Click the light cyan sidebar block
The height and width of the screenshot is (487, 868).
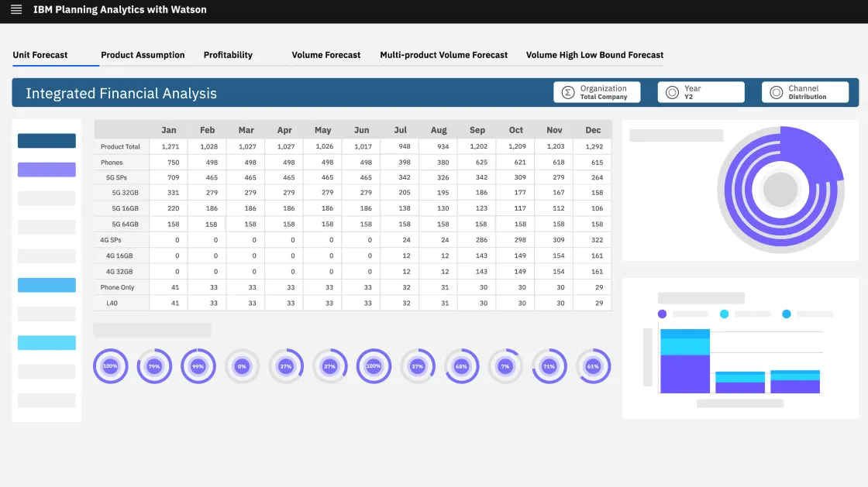(x=46, y=343)
